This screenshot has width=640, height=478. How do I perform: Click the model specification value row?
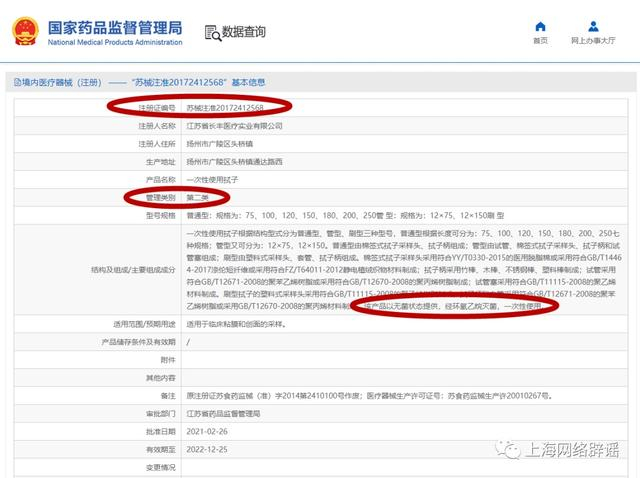tap(345, 216)
